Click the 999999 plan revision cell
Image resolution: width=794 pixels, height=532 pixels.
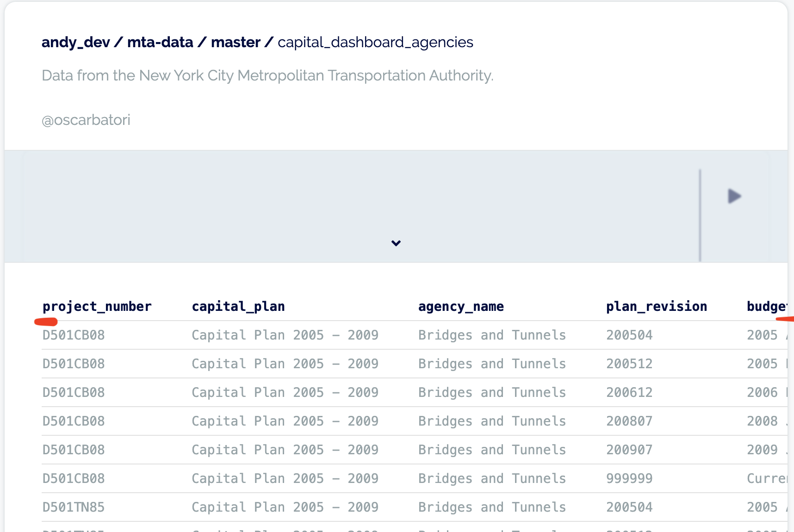pos(629,478)
